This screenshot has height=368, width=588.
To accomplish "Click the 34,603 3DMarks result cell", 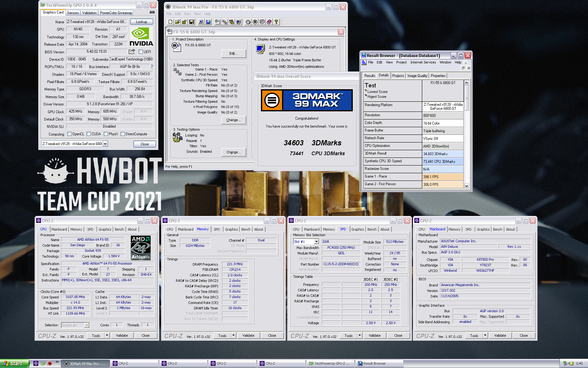I will pos(443,154).
